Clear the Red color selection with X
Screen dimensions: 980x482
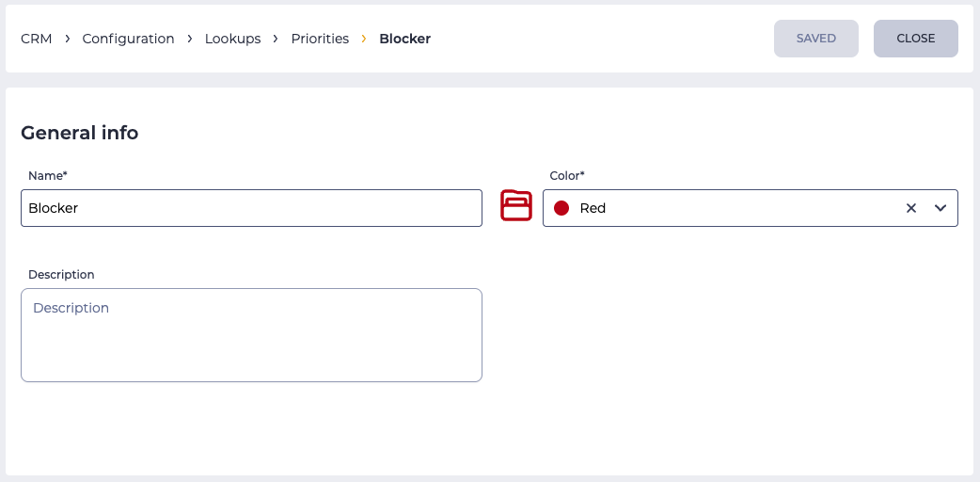tap(911, 208)
